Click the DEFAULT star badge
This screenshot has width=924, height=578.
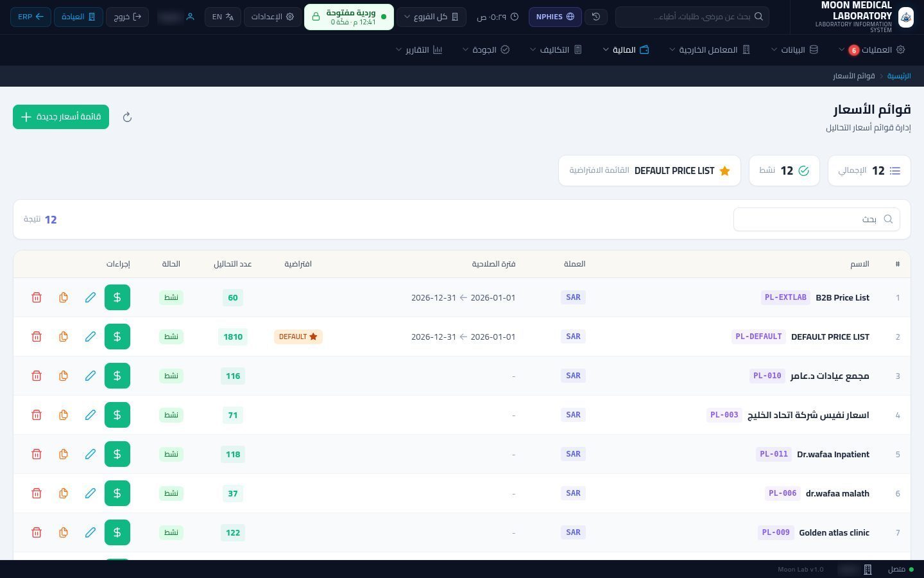pos(298,337)
